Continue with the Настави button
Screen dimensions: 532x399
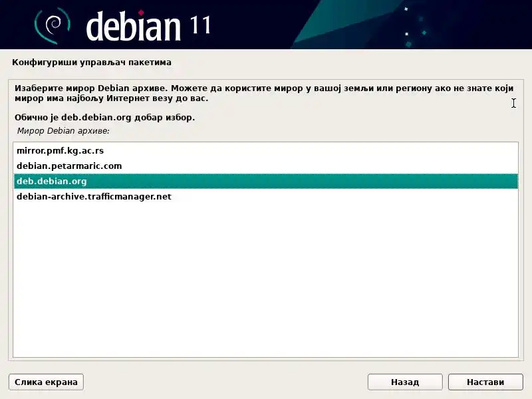tap(485, 382)
